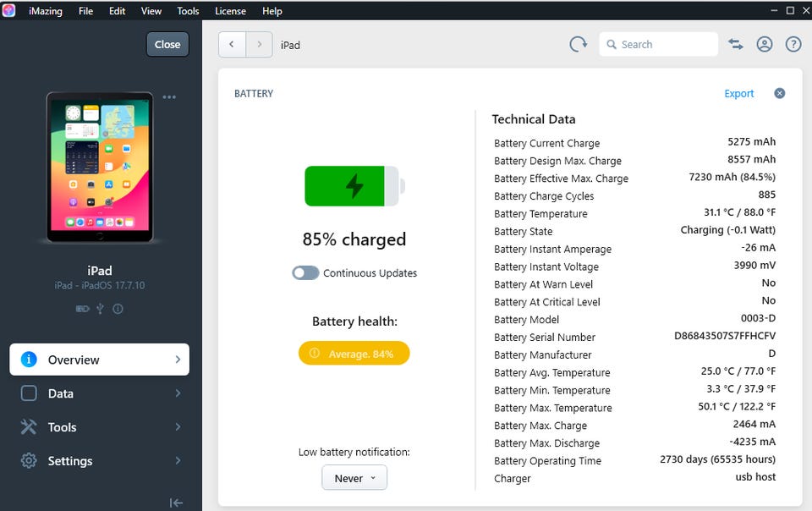The width and height of the screenshot is (812, 511).
Task: Expand the Tools chevron in sidebar
Action: 178,427
